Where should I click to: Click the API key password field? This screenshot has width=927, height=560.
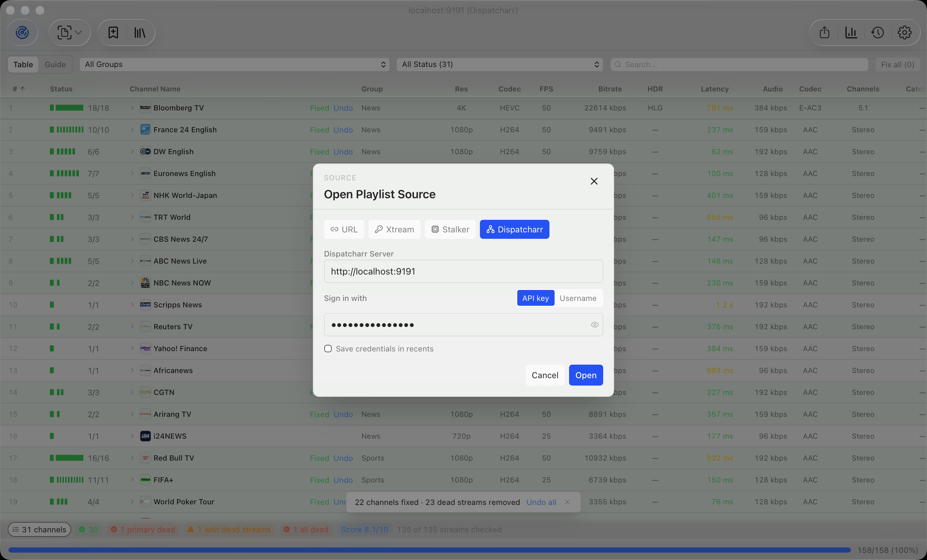[463, 324]
